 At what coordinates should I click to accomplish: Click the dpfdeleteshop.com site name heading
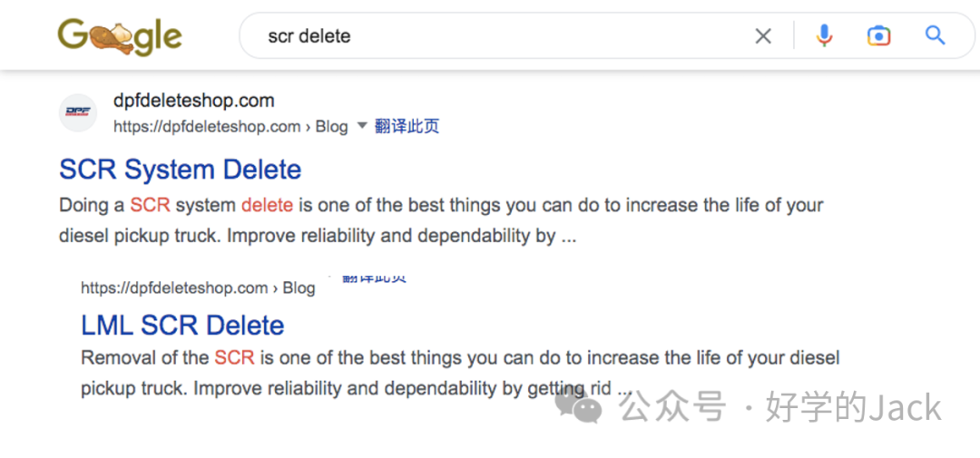194,100
